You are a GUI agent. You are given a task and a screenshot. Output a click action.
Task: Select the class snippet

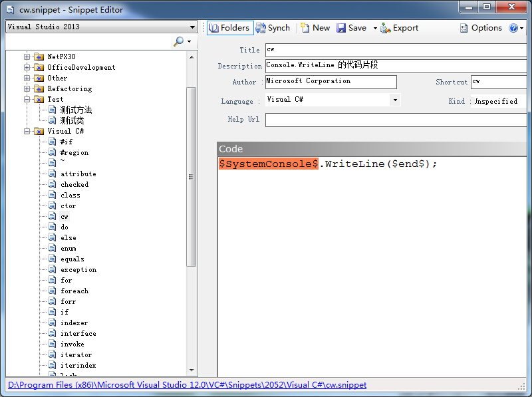(70, 195)
